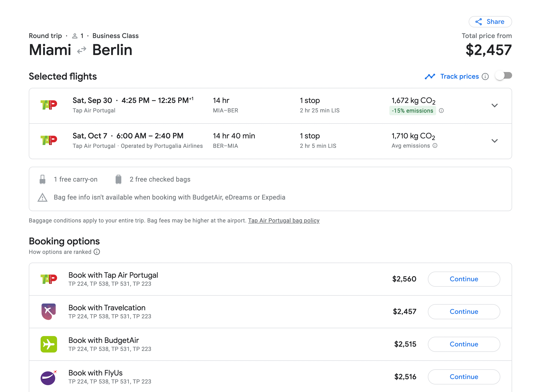The height and width of the screenshot is (392, 556).
Task: Click the BudgetAir green plane logo
Action: pyautogui.click(x=49, y=344)
